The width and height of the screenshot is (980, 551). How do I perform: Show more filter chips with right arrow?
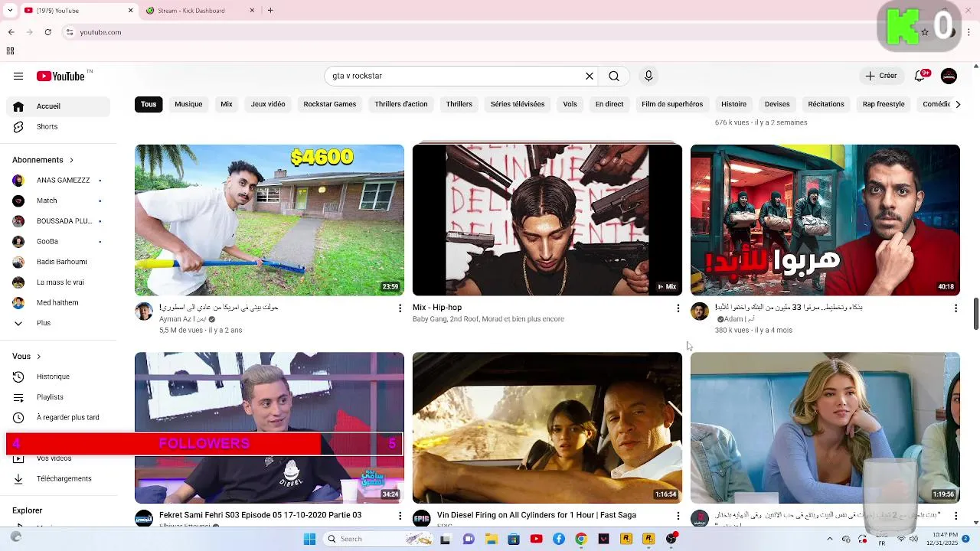click(x=957, y=104)
